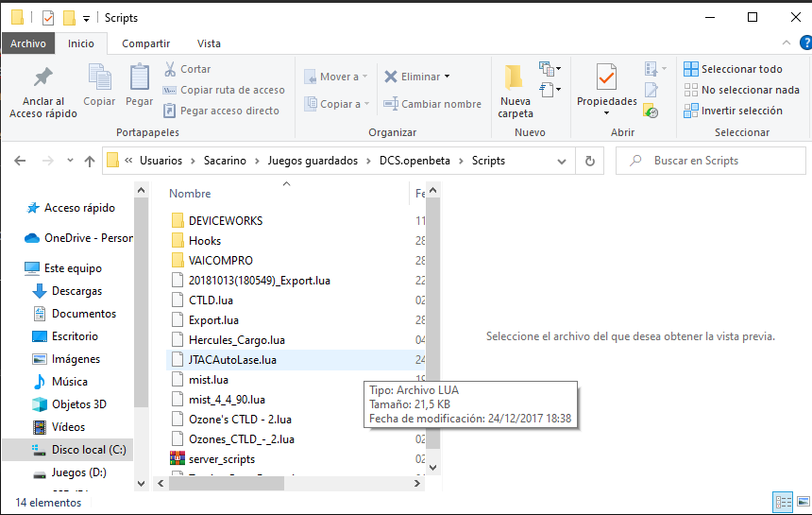Select Juegos (D:) drive
This screenshot has width=812, height=515.
(x=69, y=472)
